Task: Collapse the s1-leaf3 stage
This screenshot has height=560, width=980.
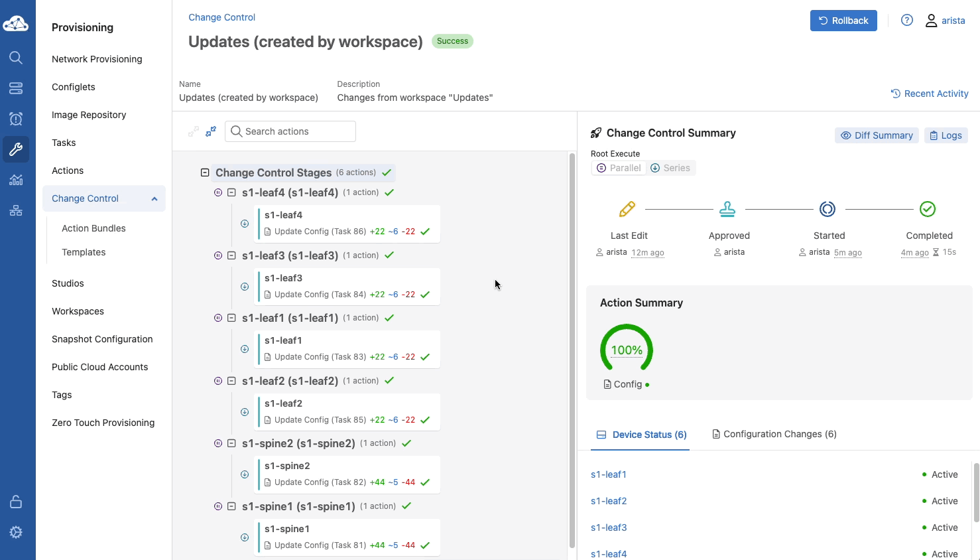Action: click(x=231, y=255)
